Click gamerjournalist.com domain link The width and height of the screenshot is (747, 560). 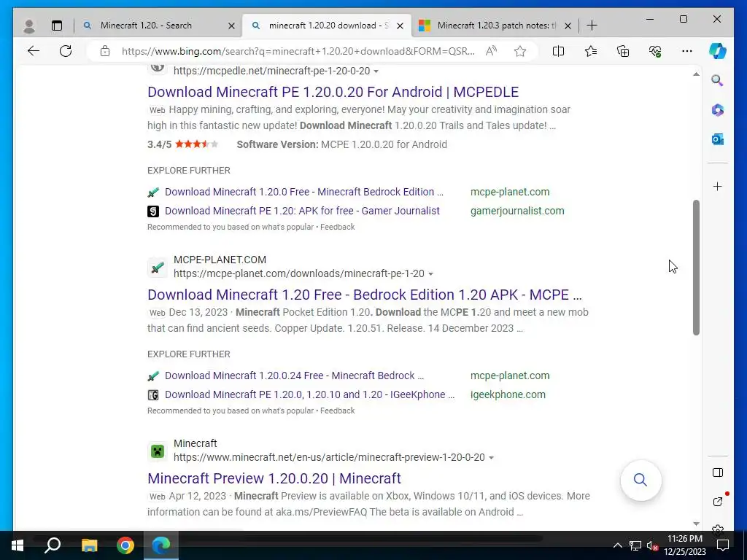pyautogui.click(x=517, y=211)
